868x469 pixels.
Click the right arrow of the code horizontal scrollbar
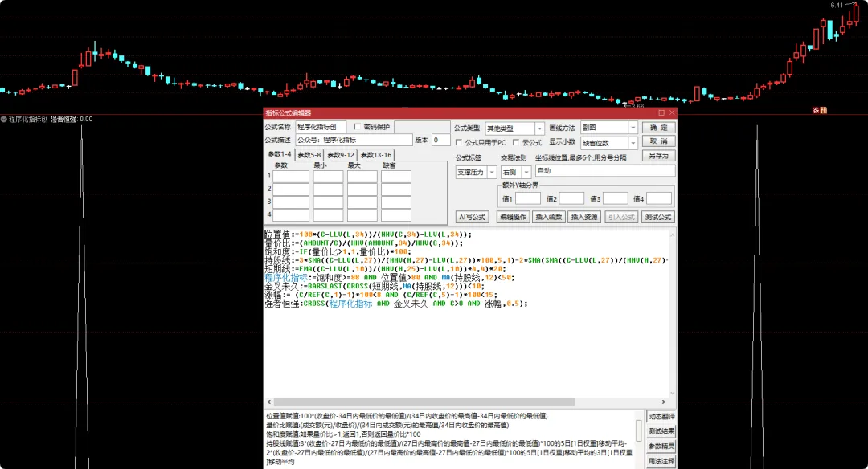click(663, 402)
